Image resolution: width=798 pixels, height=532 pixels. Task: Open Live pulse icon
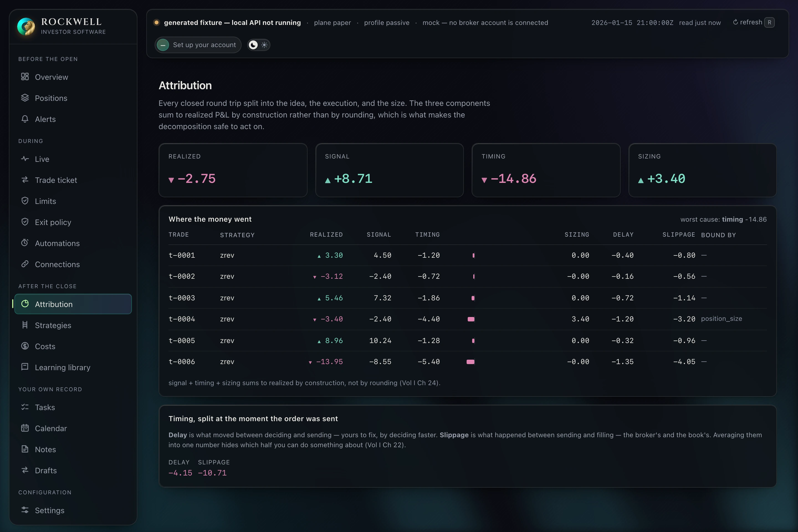(x=25, y=159)
